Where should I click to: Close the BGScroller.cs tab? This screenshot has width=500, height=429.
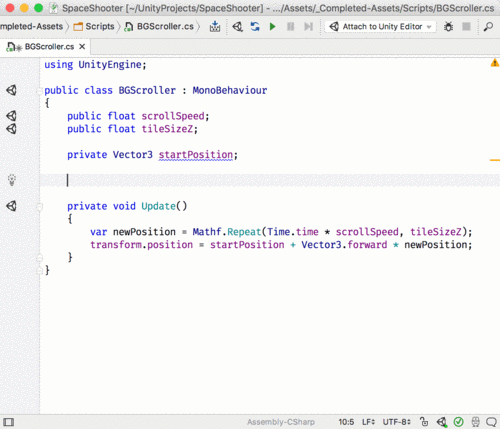pos(82,47)
